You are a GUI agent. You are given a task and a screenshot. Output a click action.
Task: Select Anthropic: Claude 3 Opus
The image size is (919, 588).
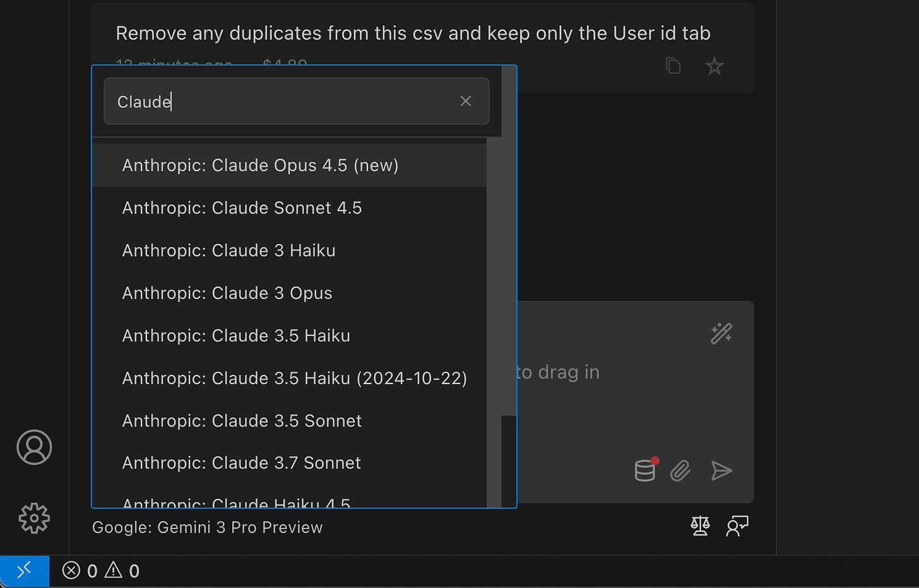289,293
